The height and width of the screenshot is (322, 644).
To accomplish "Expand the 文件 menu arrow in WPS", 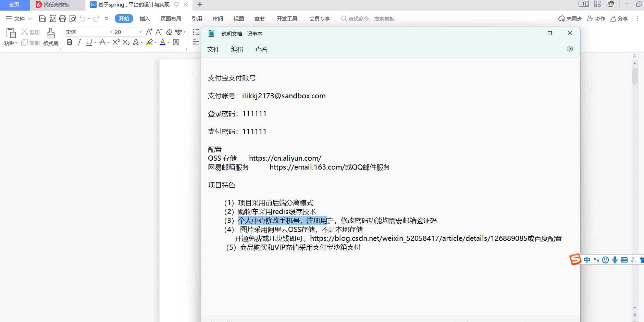I will click(30, 18).
